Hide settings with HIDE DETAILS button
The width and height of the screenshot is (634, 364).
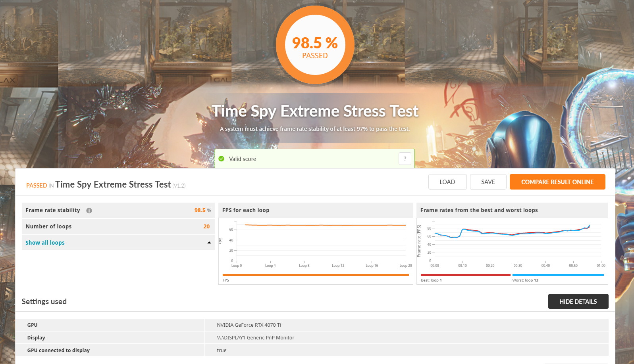pyautogui.click(x=578, y=301)
